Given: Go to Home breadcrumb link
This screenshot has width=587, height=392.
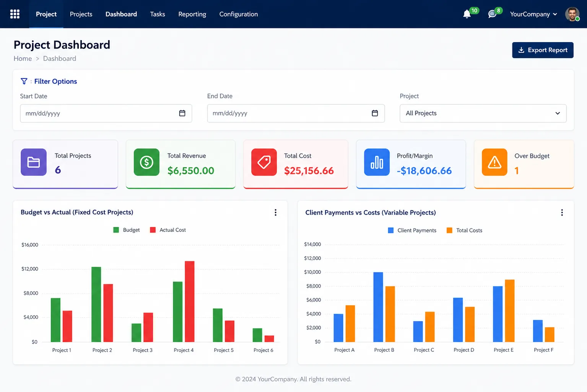Looking at the screenshot, I should tap(23, 59).
